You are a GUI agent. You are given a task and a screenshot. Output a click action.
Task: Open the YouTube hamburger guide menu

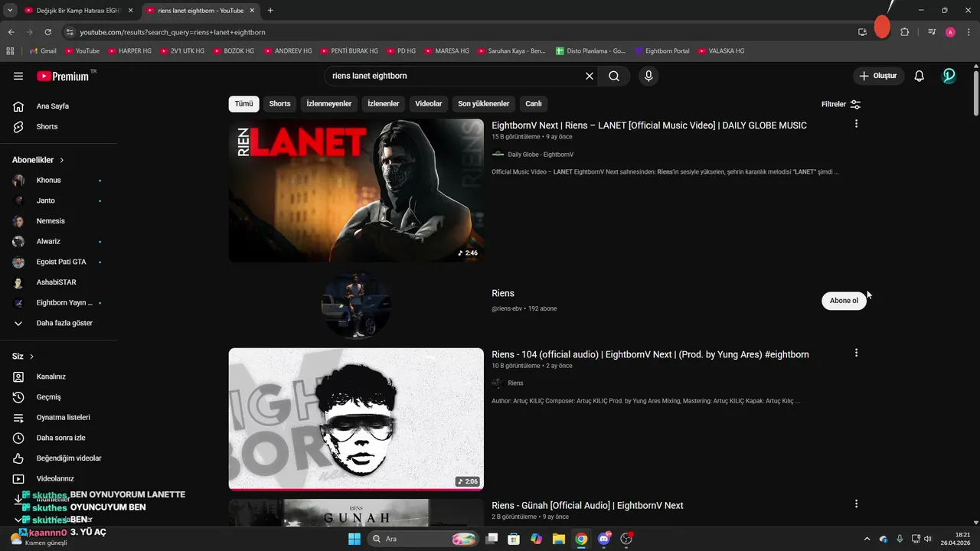18,76
